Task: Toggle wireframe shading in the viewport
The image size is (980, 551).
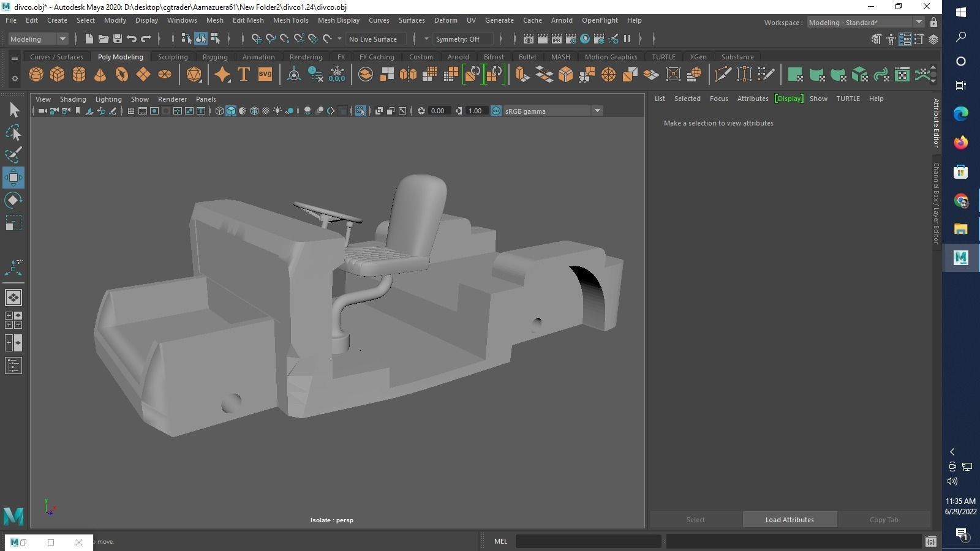Action: pos(219,111)
